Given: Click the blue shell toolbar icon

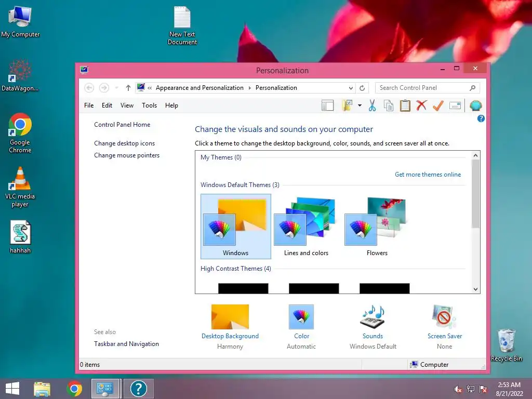Looking at the screenshot, I should coord(476,105).
